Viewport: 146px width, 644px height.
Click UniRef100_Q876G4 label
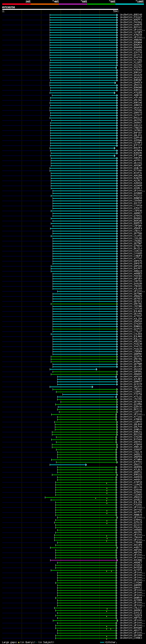[131, 402]
